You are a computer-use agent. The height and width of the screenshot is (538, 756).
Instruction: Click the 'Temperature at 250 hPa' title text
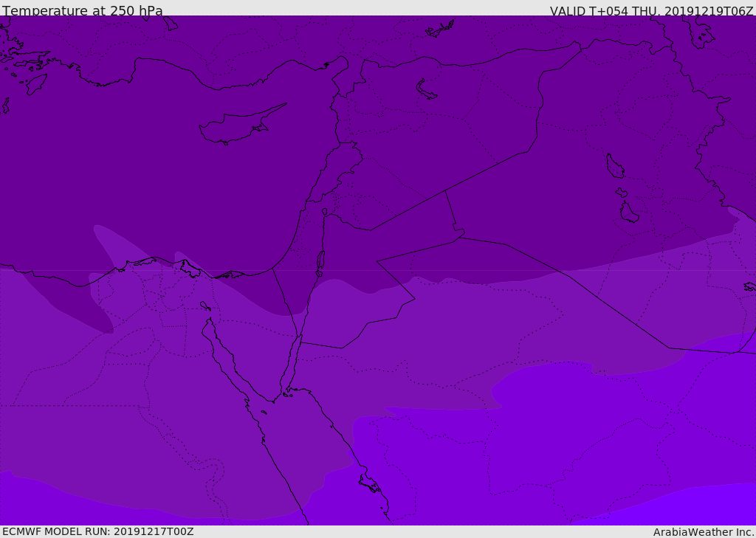point(83,10)
